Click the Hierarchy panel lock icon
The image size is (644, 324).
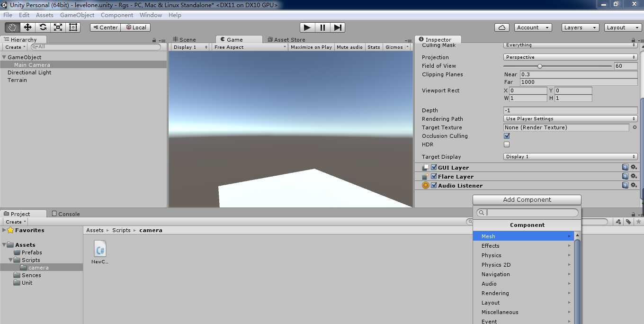pos(154,40)
